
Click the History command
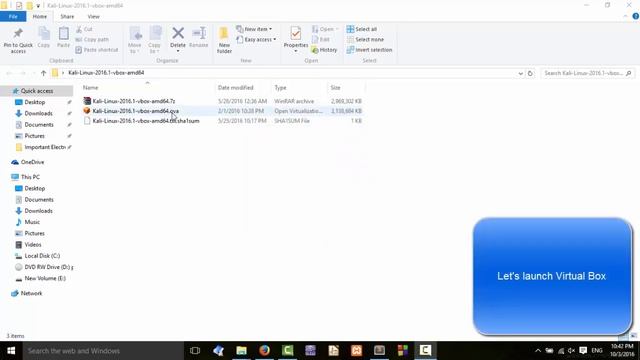pos(324,50)
